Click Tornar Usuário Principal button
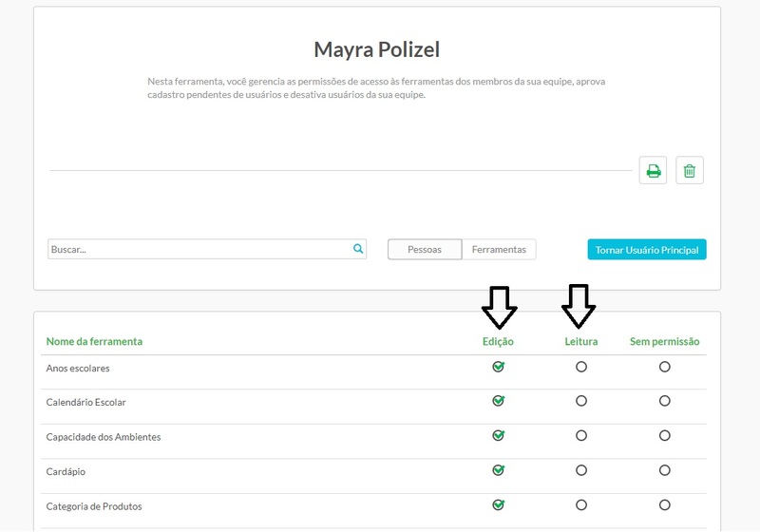Image resolution: width=760 pixels, height=532 pixels. pos(647,250)
